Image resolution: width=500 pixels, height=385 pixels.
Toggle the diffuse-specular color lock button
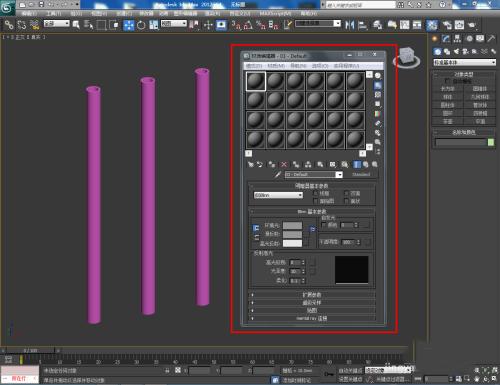click(256, 237)
